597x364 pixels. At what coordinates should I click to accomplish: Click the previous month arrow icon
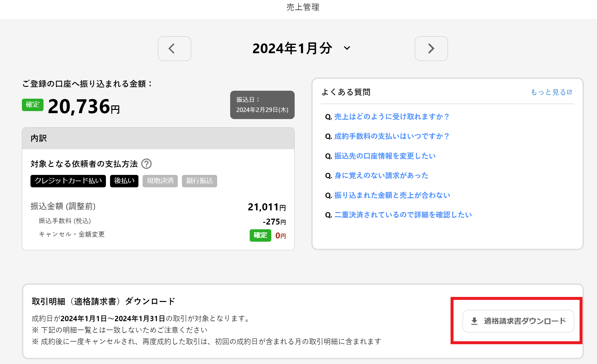(174, 49)
